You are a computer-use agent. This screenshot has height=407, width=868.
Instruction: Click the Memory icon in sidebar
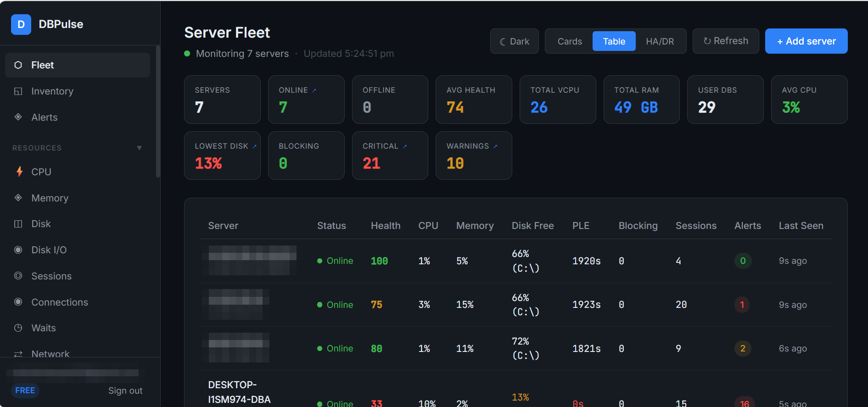[x=18, y=198]
